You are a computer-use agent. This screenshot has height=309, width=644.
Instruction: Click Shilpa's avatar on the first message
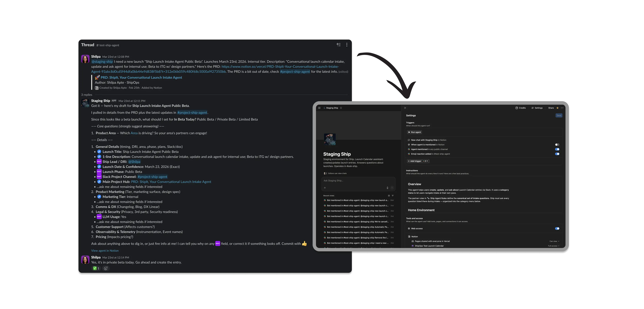[85, 59]
